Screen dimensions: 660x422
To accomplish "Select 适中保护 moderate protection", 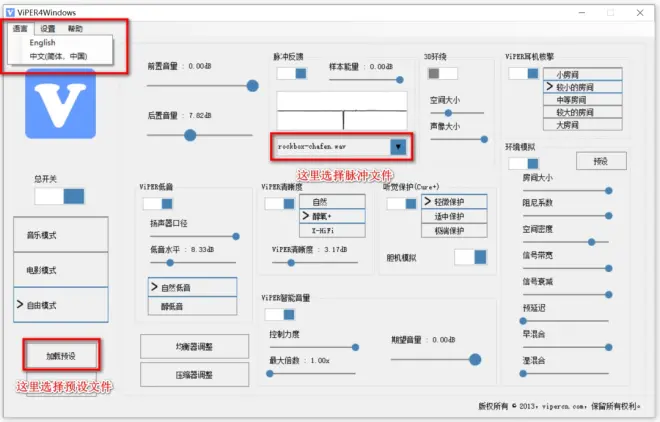I will point(454,216).
